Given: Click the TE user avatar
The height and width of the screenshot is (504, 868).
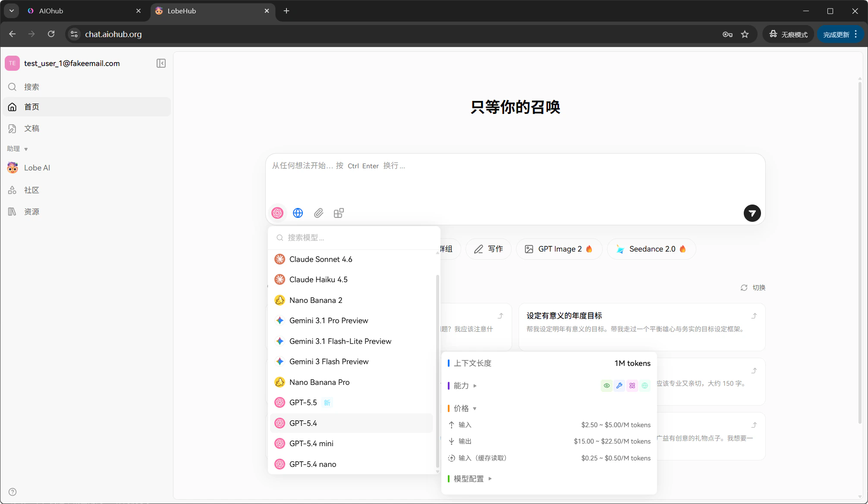Looking at the screenshot, I should tap(12, 63).
